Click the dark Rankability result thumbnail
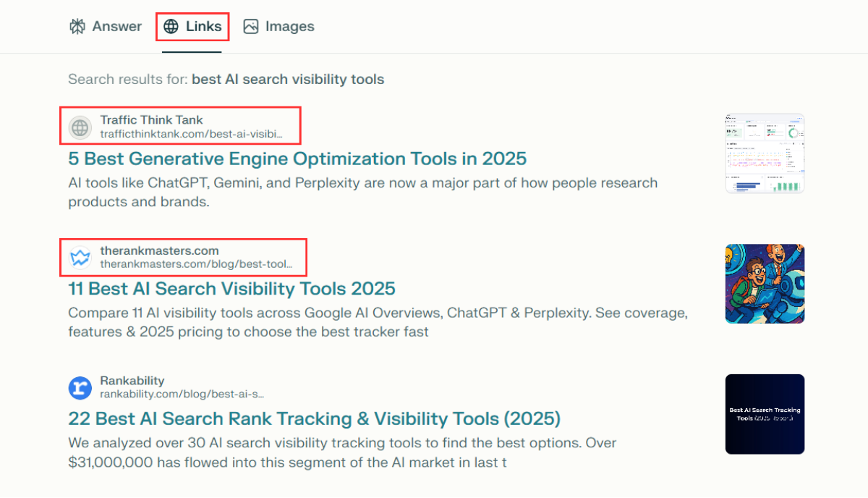Viewport: 868px width, 498px height. coord(765,414)
